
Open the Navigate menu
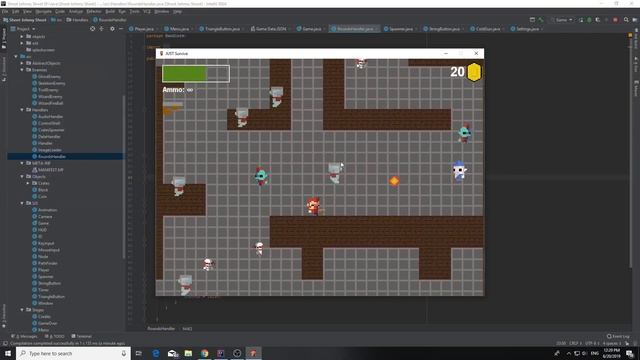[x=43, y=11]
